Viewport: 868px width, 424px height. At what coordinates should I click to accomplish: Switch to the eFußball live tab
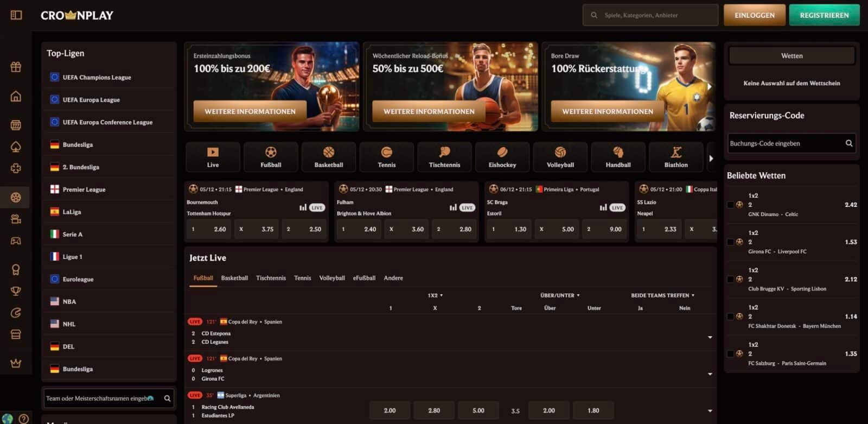click(364, 278)
